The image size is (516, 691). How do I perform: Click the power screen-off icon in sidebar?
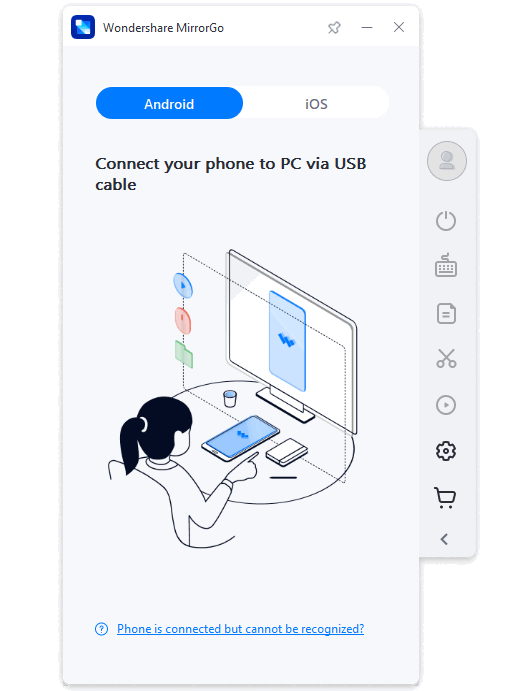[x=446, y=221]
